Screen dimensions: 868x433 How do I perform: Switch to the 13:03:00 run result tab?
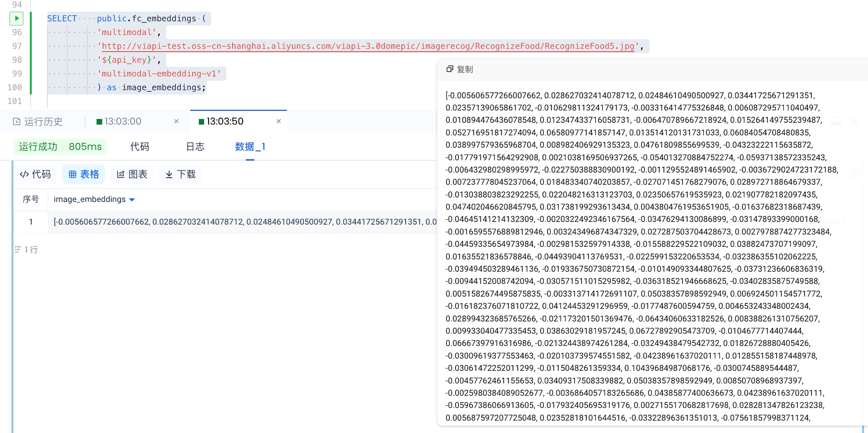pyautogui.click(x=123, y=121)
